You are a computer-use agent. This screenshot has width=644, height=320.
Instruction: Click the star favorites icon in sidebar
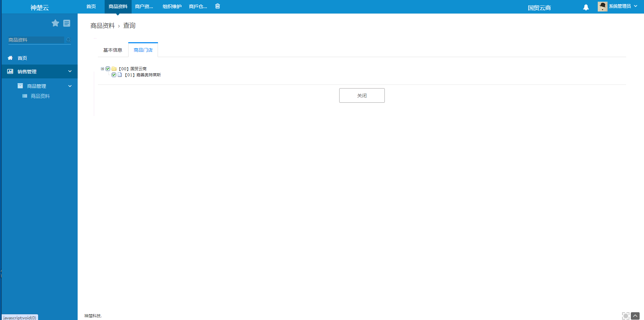pyautogui.click(x=55, y=23)
